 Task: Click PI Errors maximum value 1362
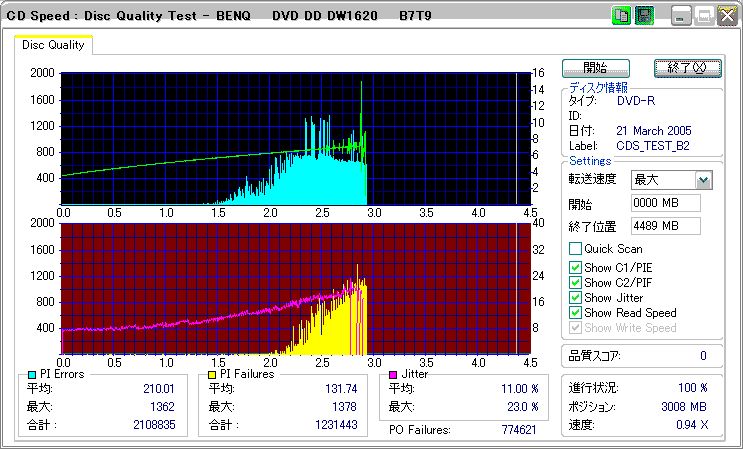[x=163, y=407]
